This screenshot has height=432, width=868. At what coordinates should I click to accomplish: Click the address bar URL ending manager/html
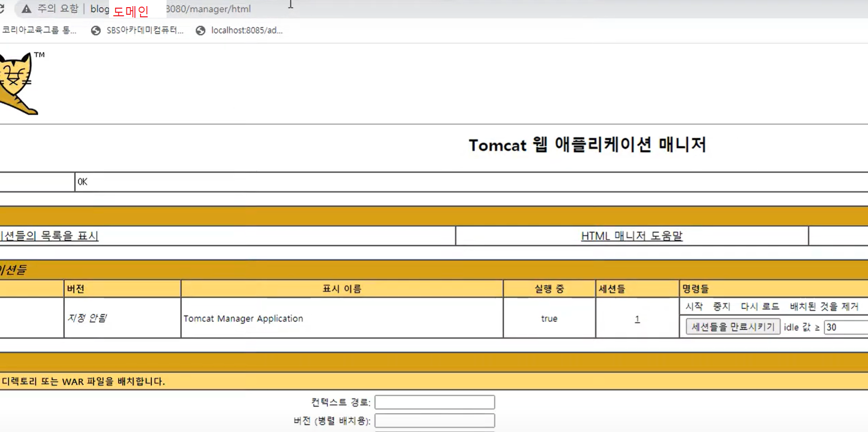tap(171, 9)
